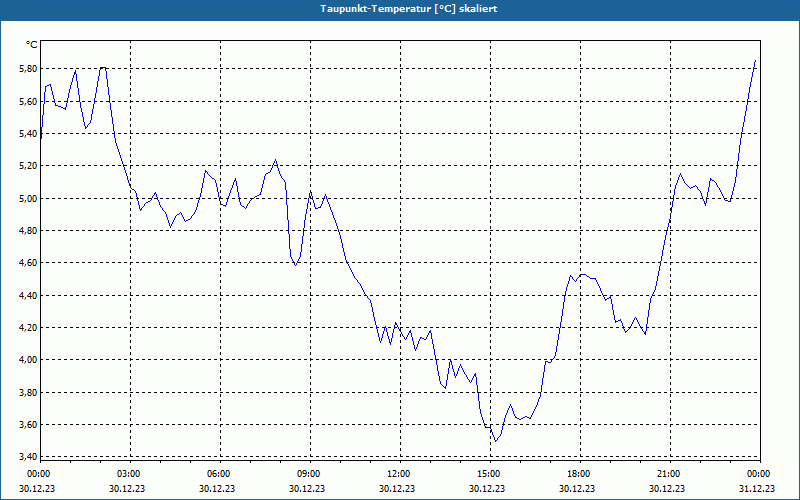Click the 00:00 label above 31.12.23
The image size is (800, 500).
pos(759,474)
